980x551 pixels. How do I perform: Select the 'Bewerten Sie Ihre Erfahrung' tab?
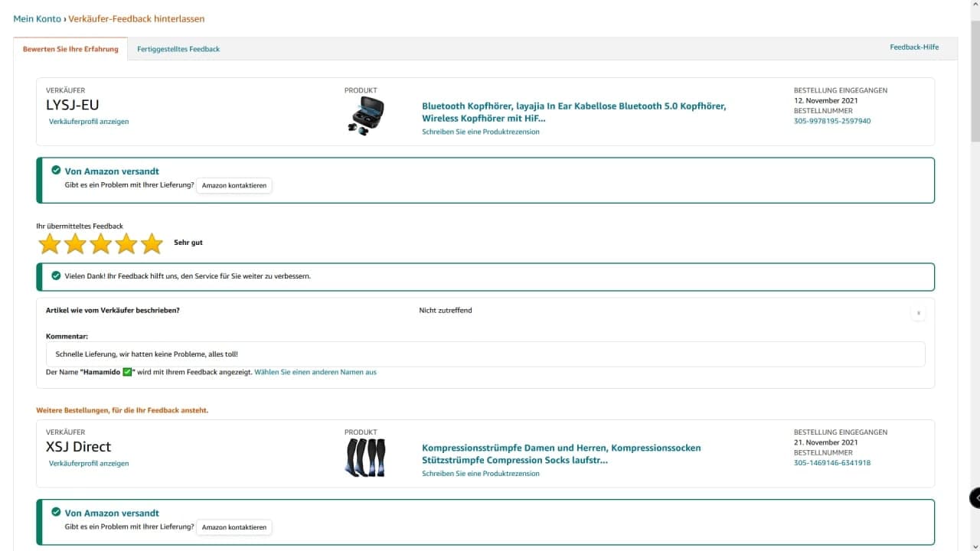click(70, 49)
